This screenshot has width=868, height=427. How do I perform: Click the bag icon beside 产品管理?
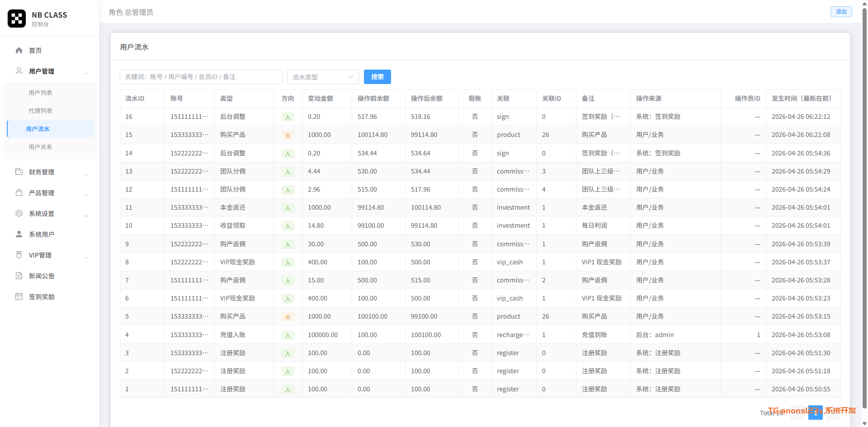pyautogui.click(x=19, y=192)
